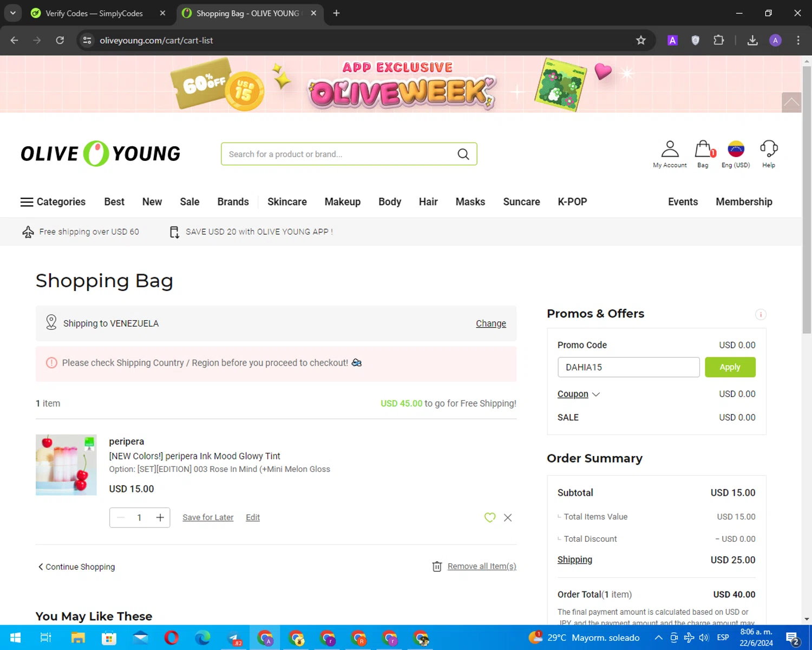Image resolution: width=812 pixels, height=650 pixels.
Task: Open product title Ink Mood Glowy Tint
Action: [x=195, y=456]
